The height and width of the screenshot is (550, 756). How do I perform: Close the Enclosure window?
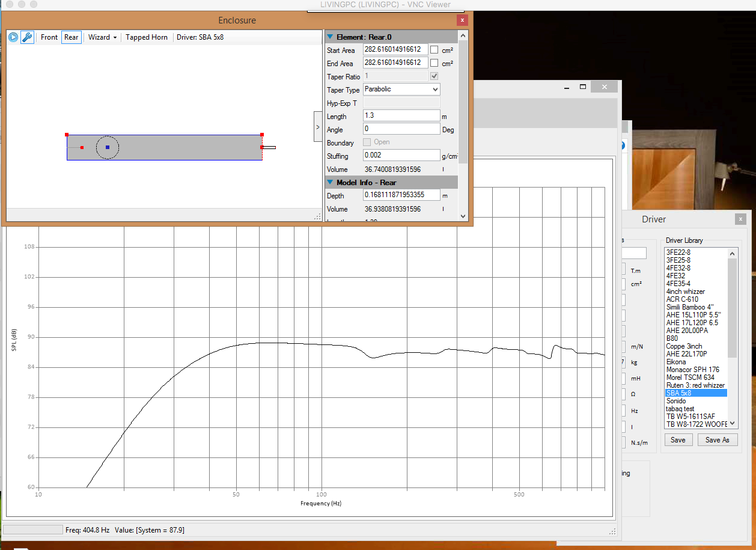(462, 20)
